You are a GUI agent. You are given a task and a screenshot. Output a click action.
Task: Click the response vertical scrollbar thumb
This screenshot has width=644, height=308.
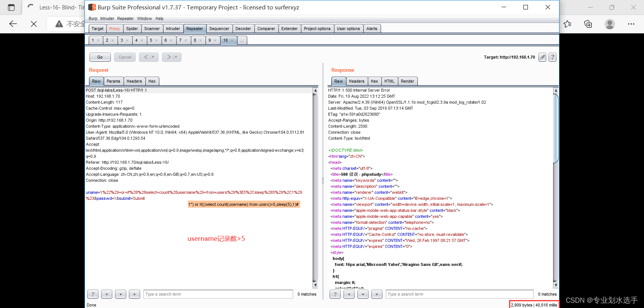pos(556,128)
